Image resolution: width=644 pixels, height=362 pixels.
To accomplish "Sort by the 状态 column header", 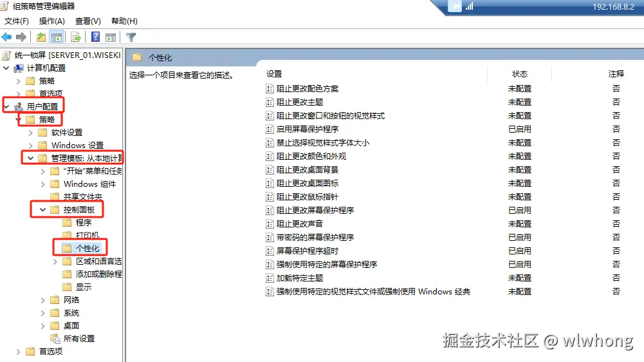I will click(x=520, y=73).
